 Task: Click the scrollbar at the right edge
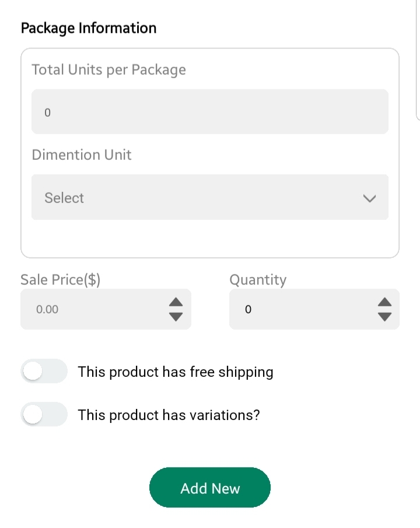[418, 58]
